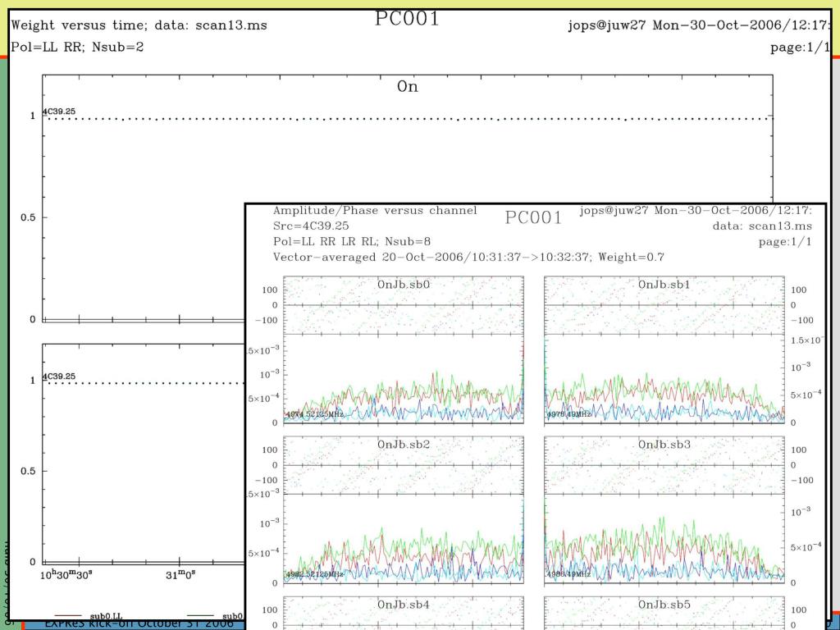Select the "Pol=LL RR LR RL; Nsub=8" line

(352, 242)
